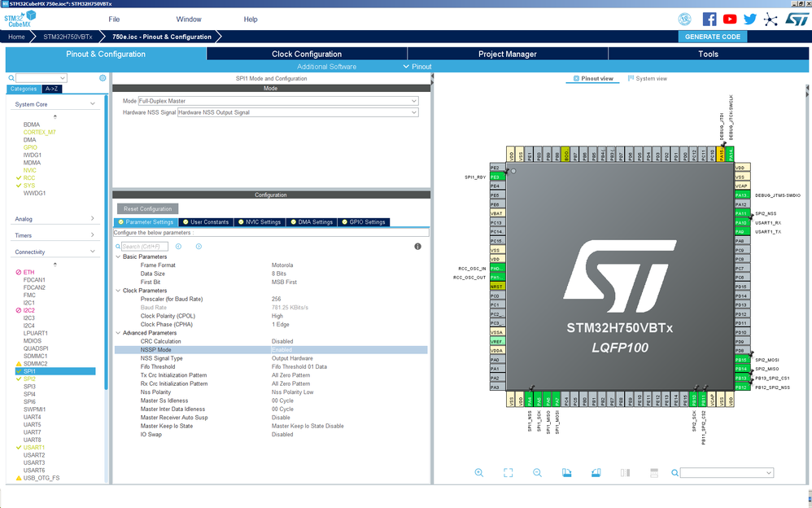Open the YouTube link icon
The image size is (812, 508).
tap(730, 19)
